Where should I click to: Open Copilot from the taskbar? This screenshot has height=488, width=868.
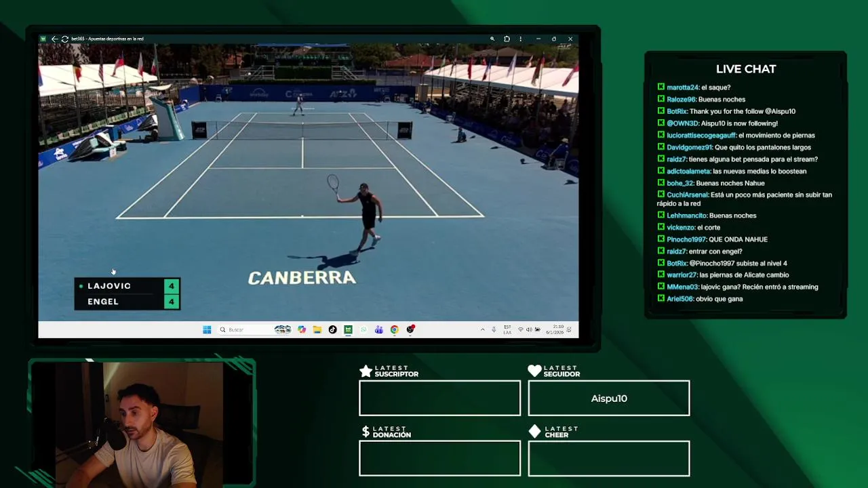[x=302, y=329]
